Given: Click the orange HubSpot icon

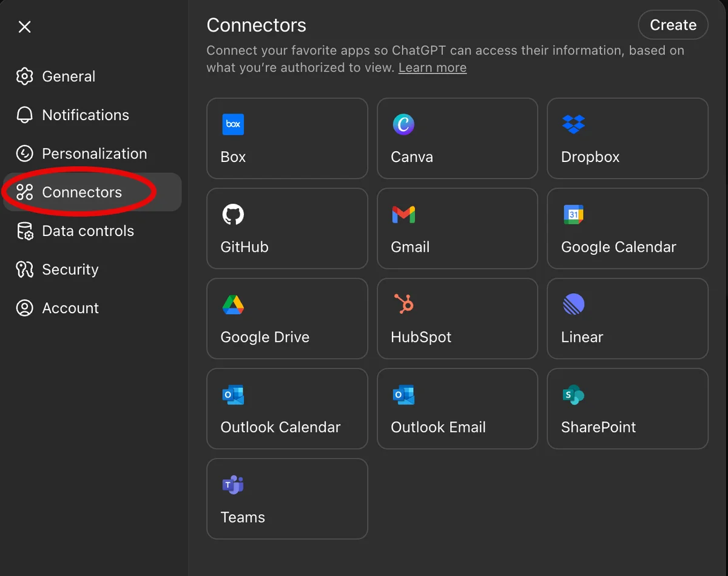Looking at the screenshot, I should click(x=403, y=304).
